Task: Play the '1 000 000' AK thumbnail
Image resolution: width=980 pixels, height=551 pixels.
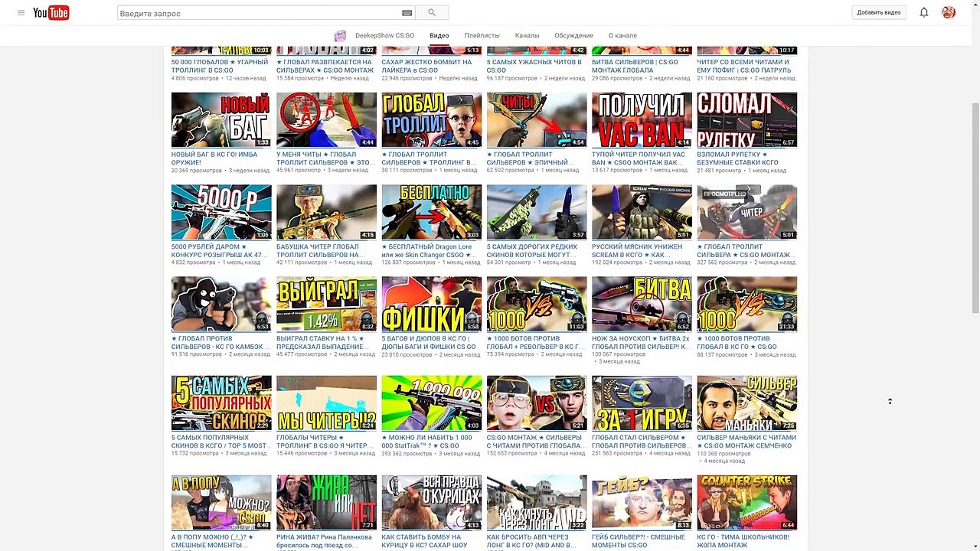Action: (x=432, y=403)
